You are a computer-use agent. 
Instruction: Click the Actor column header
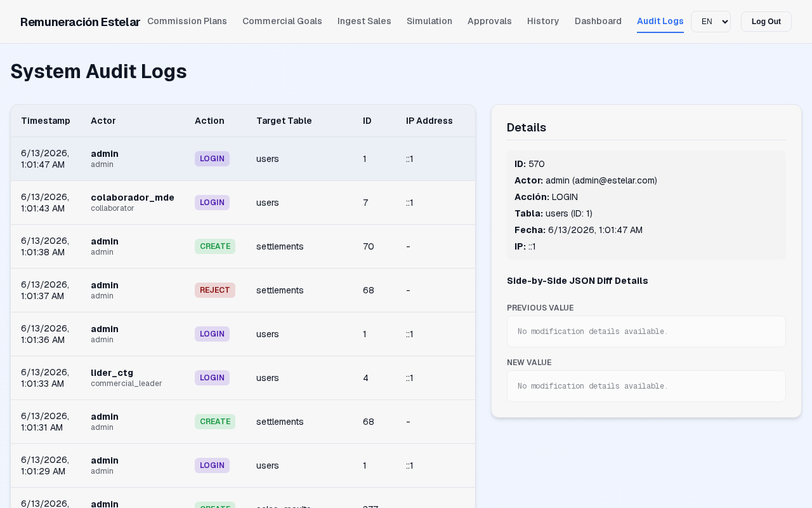click(x=103, y=121)
